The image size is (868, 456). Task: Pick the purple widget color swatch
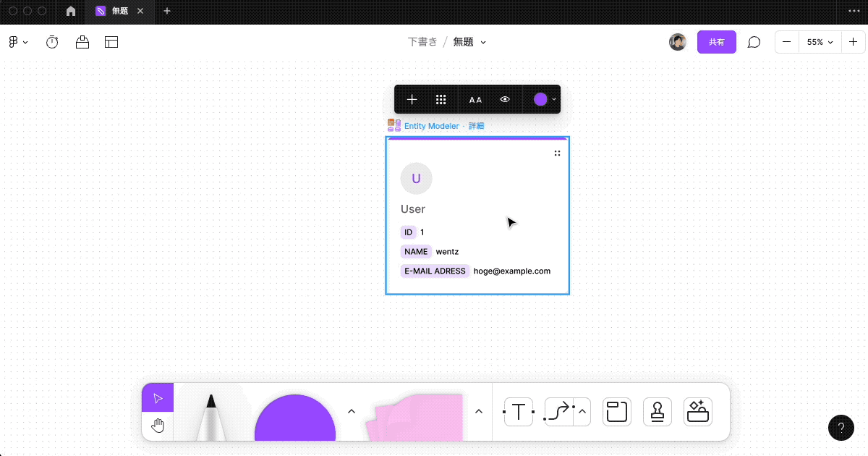[x=540, y=100]
